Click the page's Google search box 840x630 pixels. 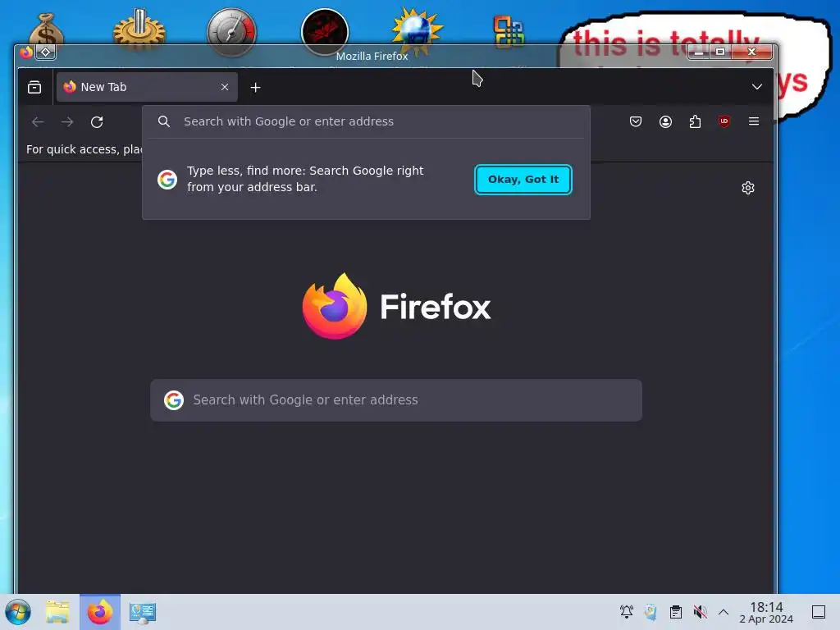[396, 400]
